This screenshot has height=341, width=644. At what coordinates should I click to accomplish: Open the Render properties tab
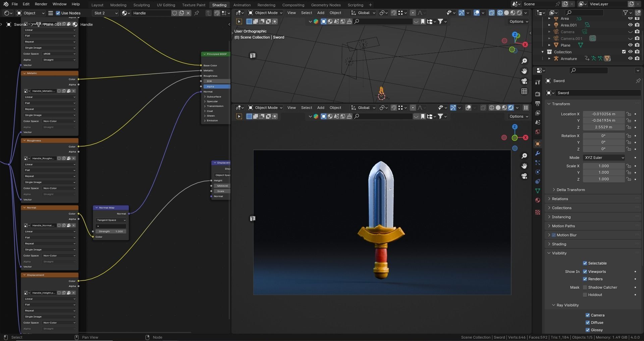click(x=538, y=94)
